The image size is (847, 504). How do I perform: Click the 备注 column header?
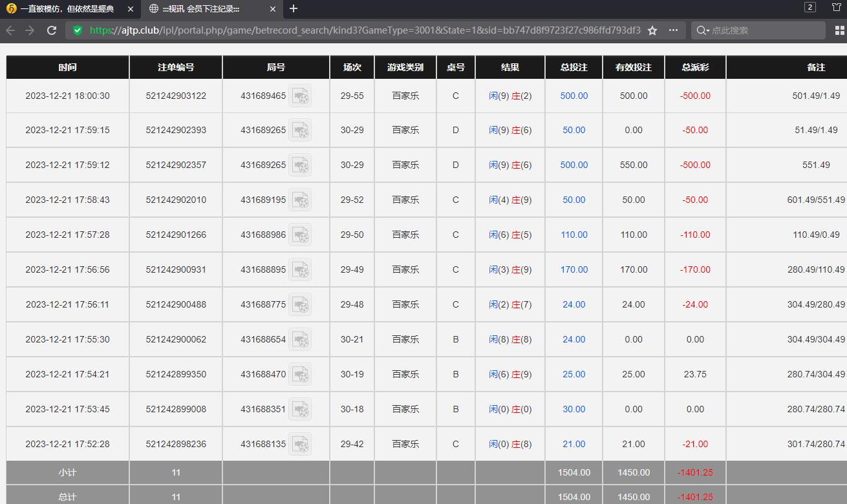coord(816,67)
